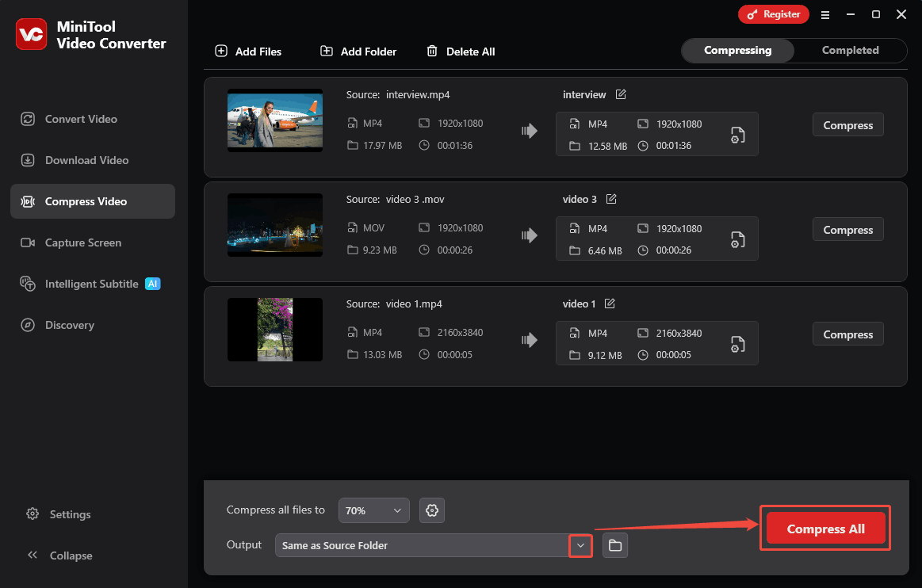Image resolution: width=922 pixels, height=588 pixels.
Task: Open the hamburger menu
Action: [825, 14]
